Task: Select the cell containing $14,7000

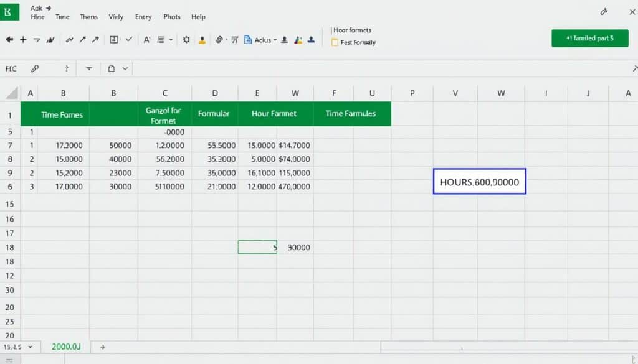Action: pyautogui.click(x=295, y=146)
